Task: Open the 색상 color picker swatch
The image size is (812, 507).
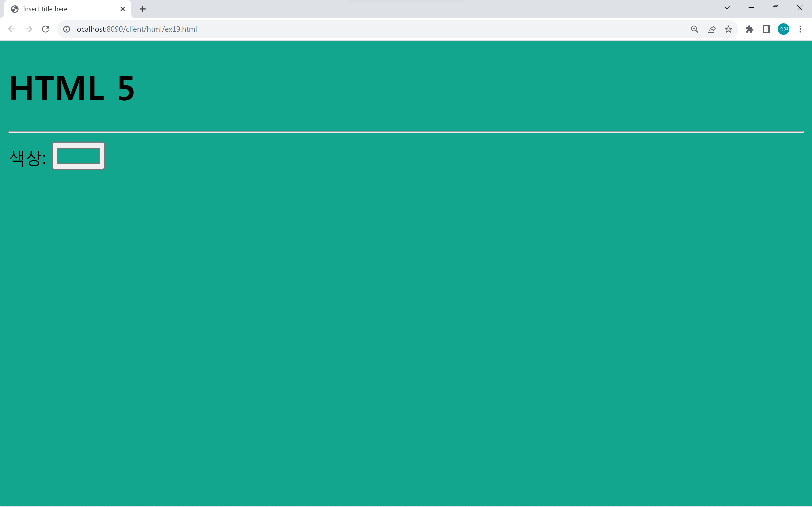Action: pyautogui.click(x=78, y=156)
